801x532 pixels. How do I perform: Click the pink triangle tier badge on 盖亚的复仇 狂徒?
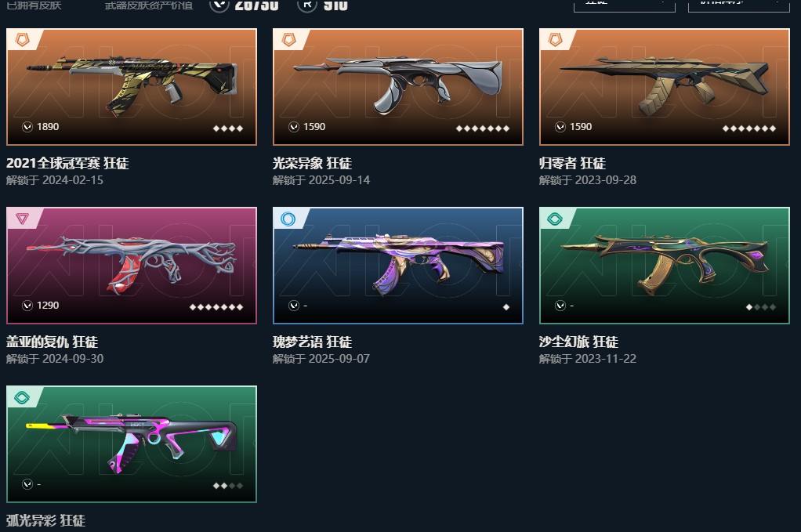tap(22, 219)
